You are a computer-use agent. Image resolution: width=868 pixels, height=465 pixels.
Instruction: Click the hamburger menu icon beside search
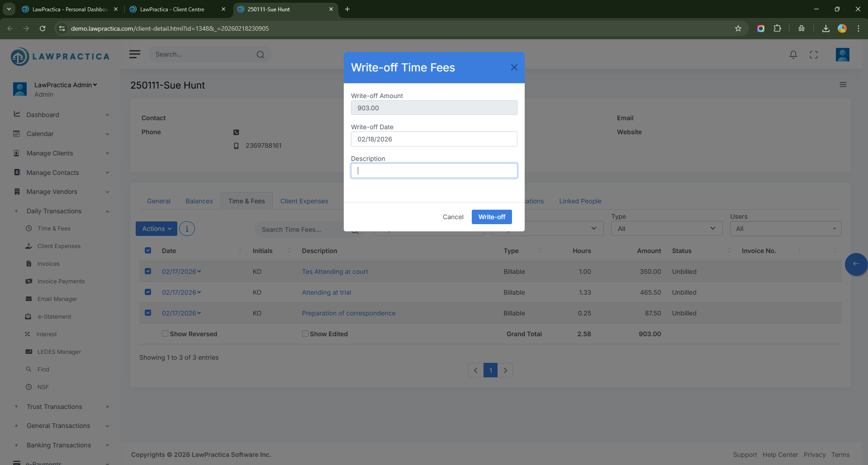pyautogui.click(x=134, y=54)
